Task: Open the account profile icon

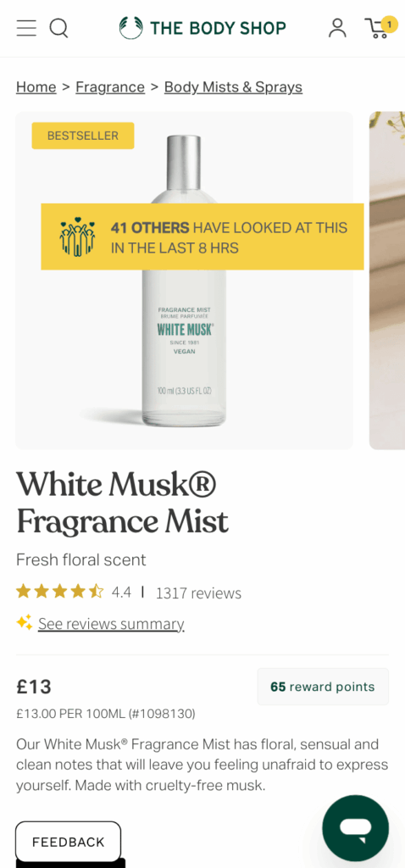Action: click(x=337, y=27)
